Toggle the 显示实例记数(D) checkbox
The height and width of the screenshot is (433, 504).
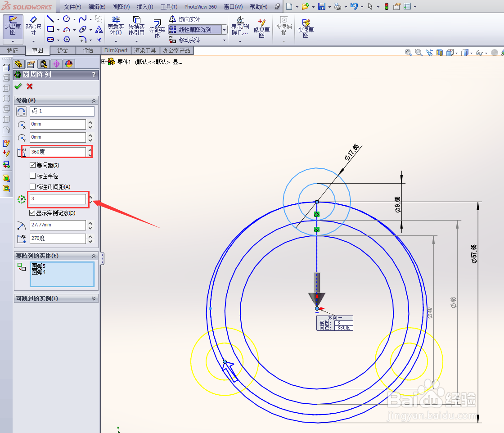click(32, 213)
